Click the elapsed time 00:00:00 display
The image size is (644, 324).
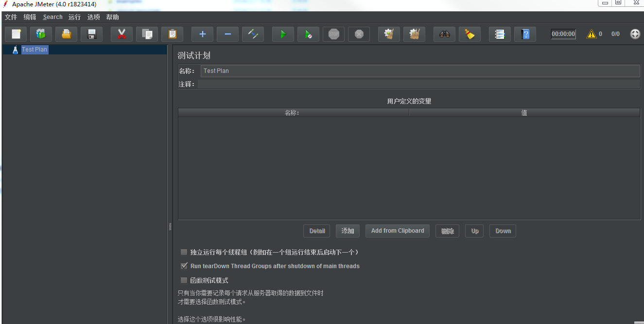point(563,34)
